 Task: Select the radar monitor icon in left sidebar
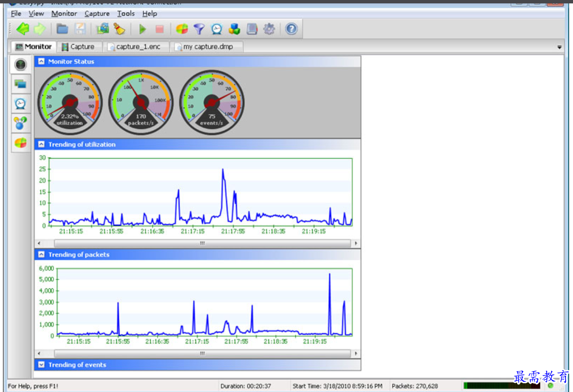20,65
